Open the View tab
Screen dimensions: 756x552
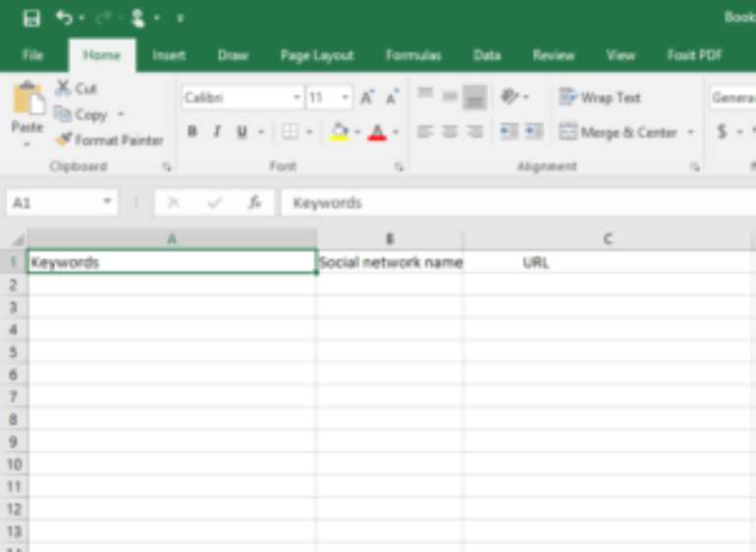click(621, 55)
